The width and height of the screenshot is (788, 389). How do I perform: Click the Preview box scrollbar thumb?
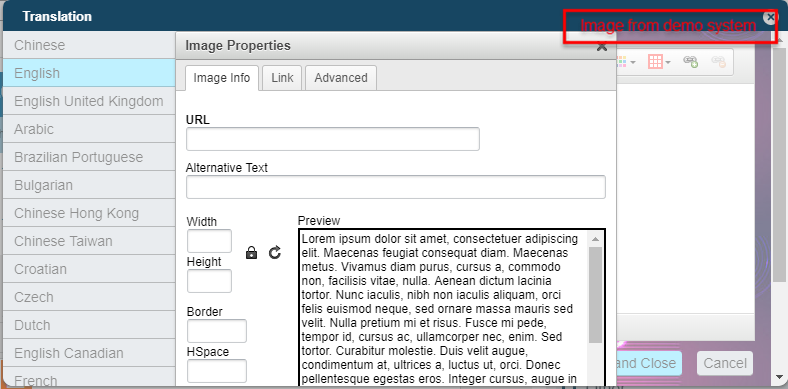pyautogui.click(x=595, y=295)
